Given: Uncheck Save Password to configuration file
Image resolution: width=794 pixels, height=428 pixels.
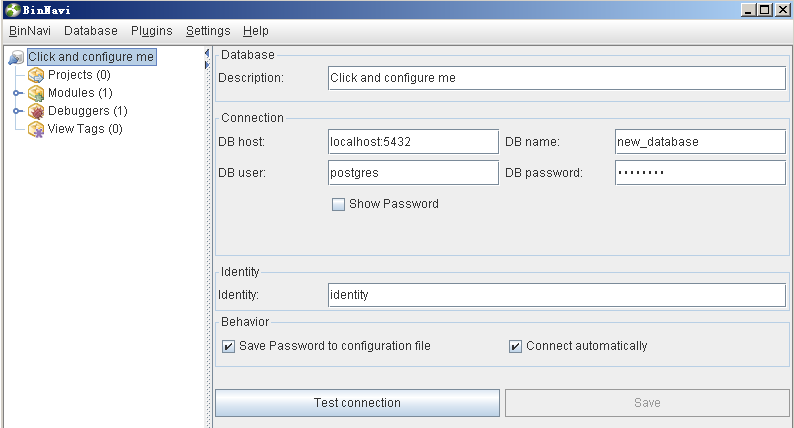Looking at the screenshot, I should coord(228,346).
